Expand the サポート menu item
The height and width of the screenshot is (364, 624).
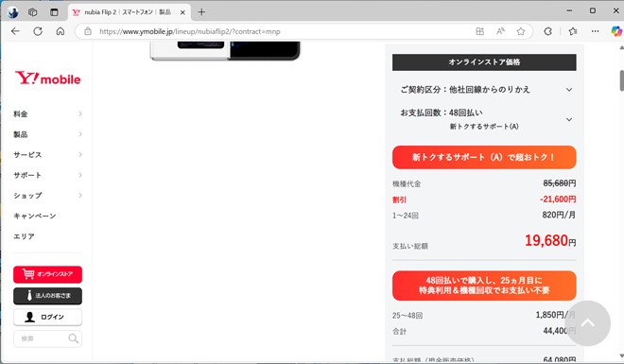click(47, 175)
